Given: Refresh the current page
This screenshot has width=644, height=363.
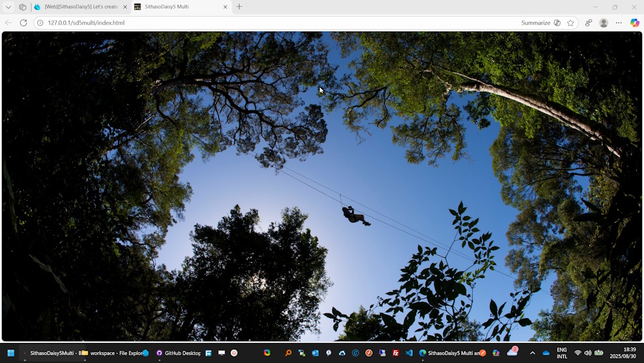Looking at the screenshot, I should pos(23,23).
